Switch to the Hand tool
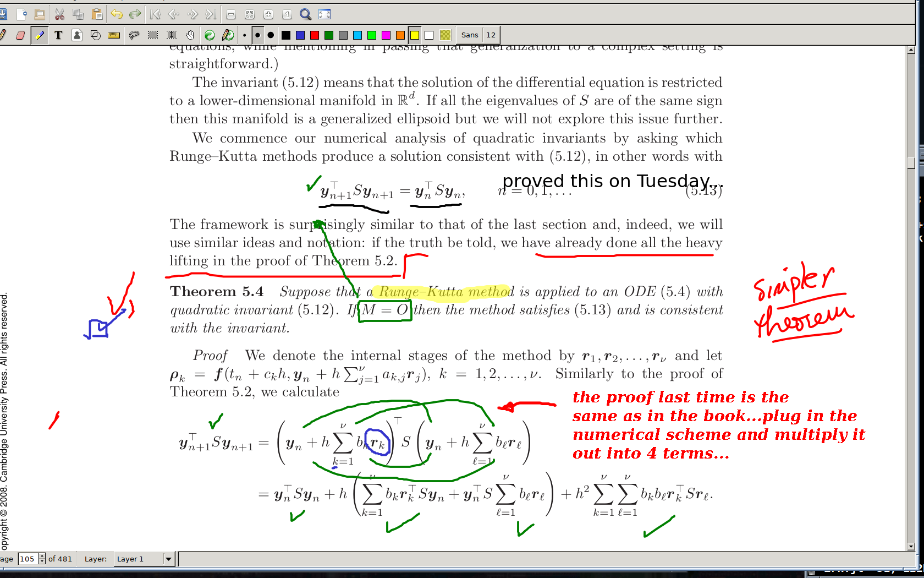Image resolution: width=924 pixels, height=578 pixels. (x=190, y=35)
